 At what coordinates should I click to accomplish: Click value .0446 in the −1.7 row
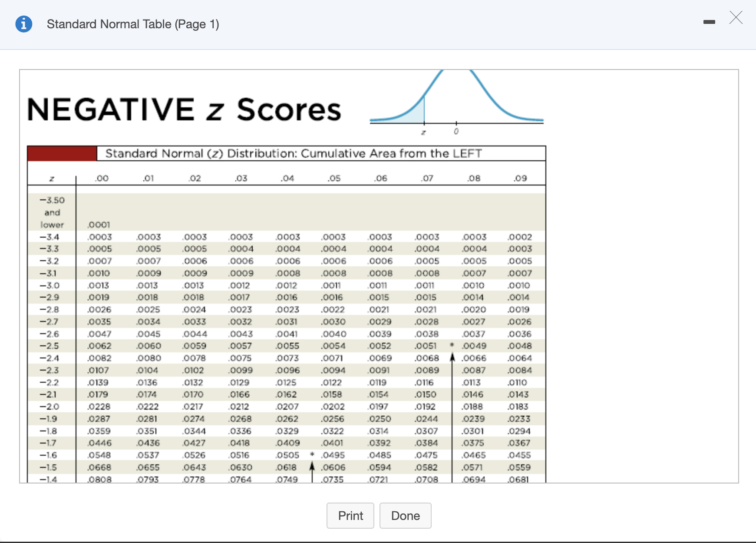[99, 443]
